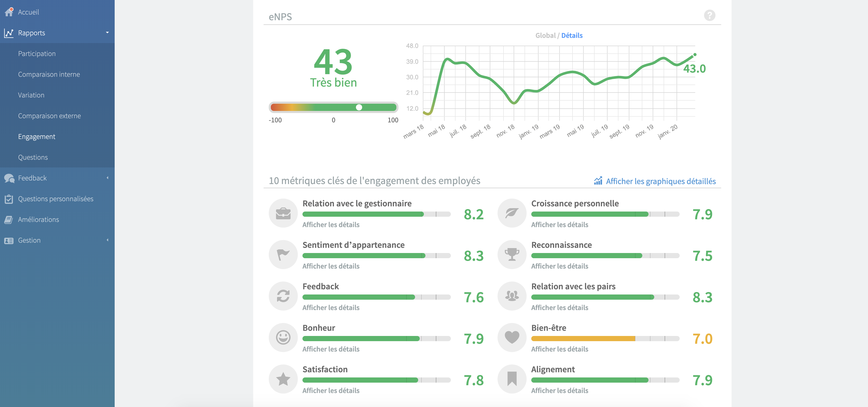868x407 pixels.
Task: Collapse the Rapports sidebar section
Action: click(107, 33)
